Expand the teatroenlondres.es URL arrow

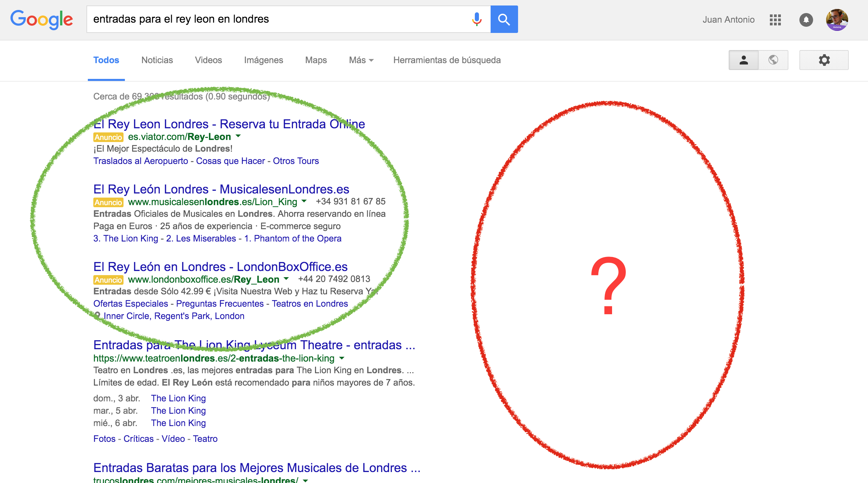pyautogui.click(x=342, y=358)
